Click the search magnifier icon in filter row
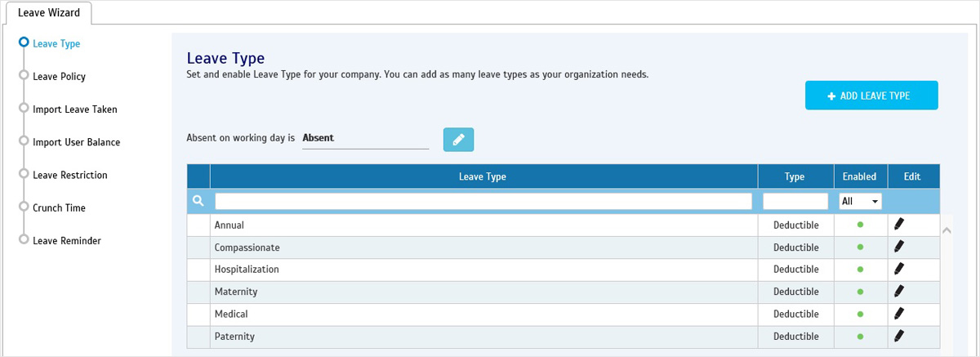This screenshot has height=357, width=980. point(198,201)
